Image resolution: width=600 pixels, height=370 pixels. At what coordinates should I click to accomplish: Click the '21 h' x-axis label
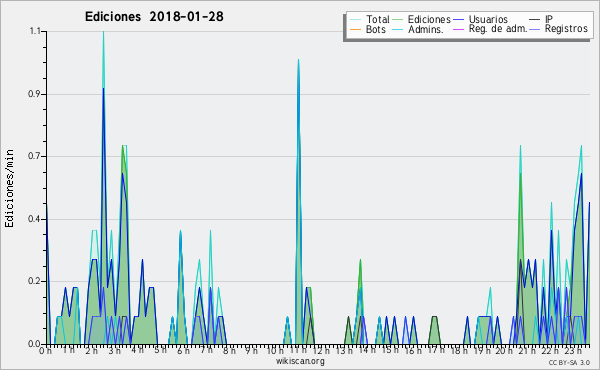(x=528, y=351)
